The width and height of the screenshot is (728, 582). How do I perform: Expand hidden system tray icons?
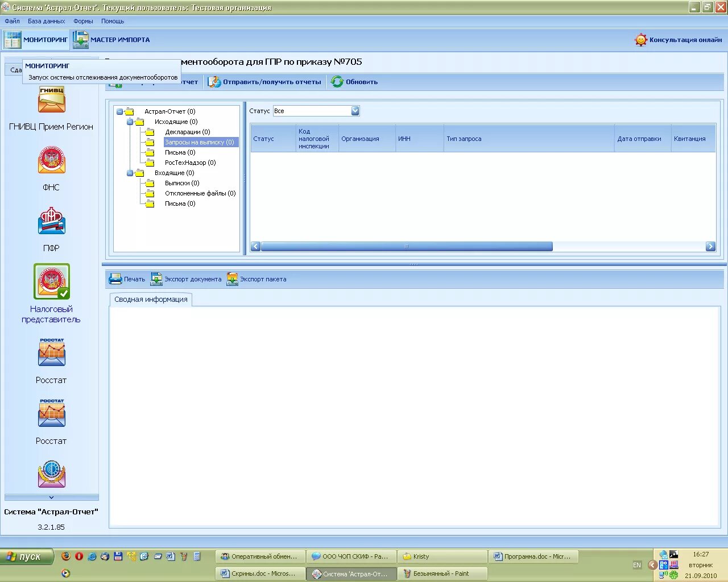click(x=652, y=565)
